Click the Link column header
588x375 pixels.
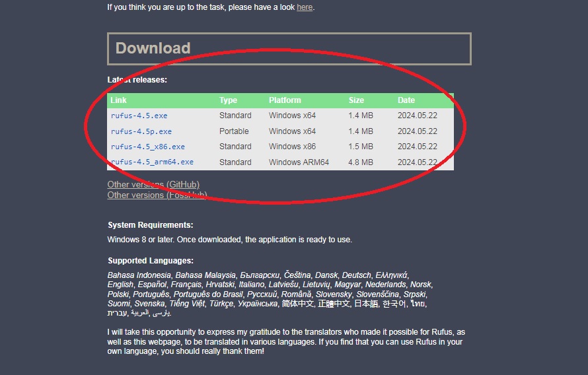[119, 100]
